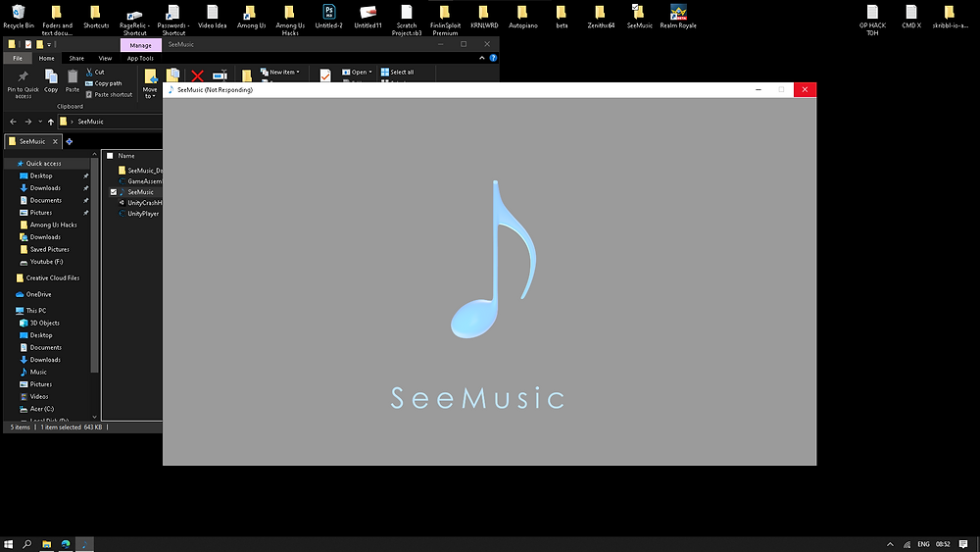Open the notification center icon
The height and width of the screenshot is (552, 980).
coord(963,544)
